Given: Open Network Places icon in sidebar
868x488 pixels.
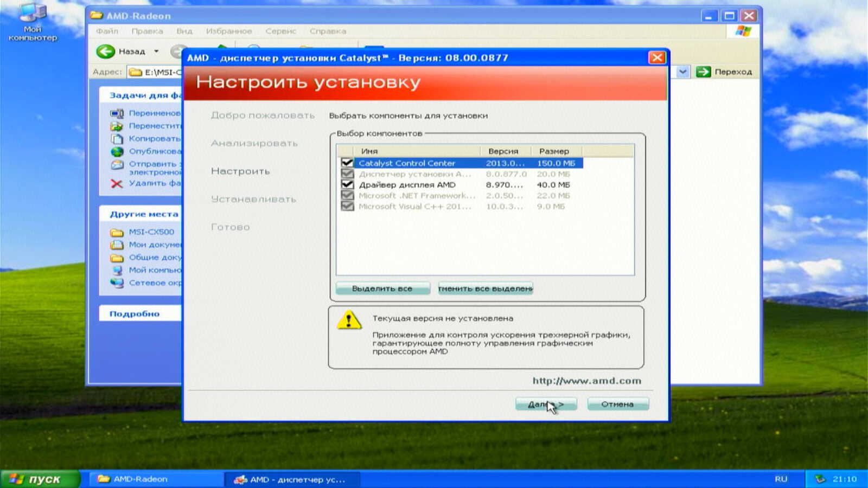Looking at the screenshot, I should [x=117, y=282].
